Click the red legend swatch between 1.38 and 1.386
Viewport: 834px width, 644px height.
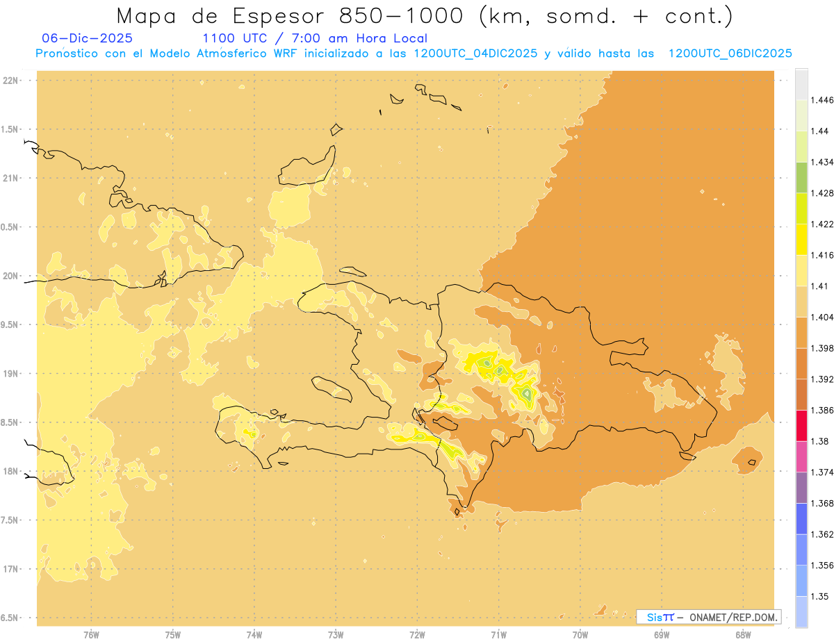click(801, 426)
